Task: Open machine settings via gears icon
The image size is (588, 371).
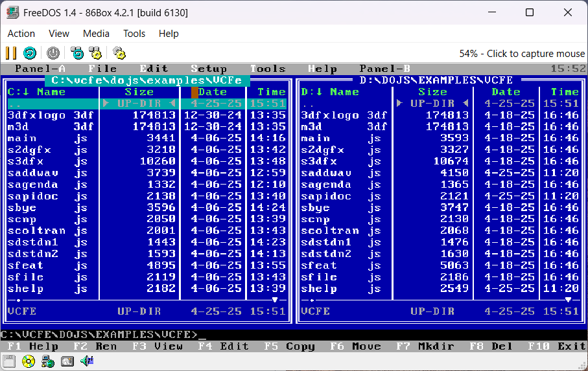Action: point(119,53)
